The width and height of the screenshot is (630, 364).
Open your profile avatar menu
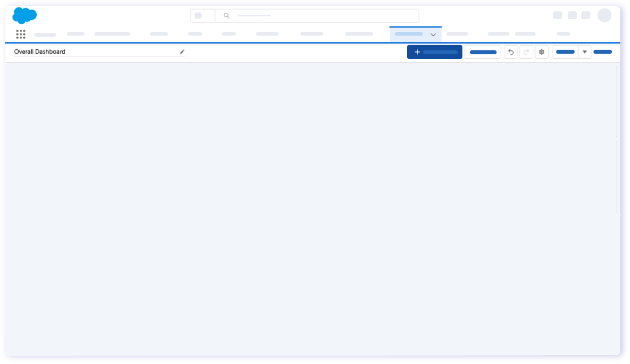(x=605, y=15)
